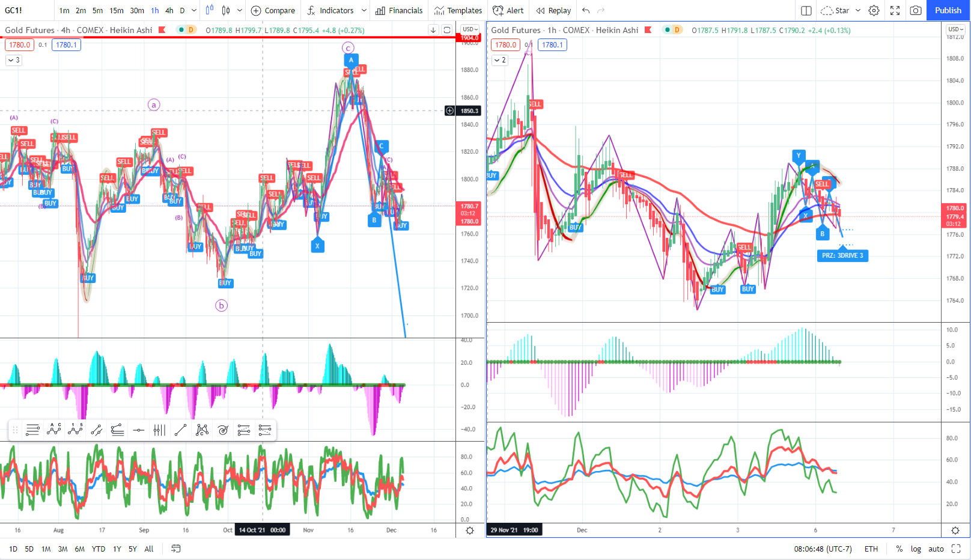Viewport: 971px width, 560px height.
Task: Expand the time interval dropdown arrow
Action: tap(194, 10)
